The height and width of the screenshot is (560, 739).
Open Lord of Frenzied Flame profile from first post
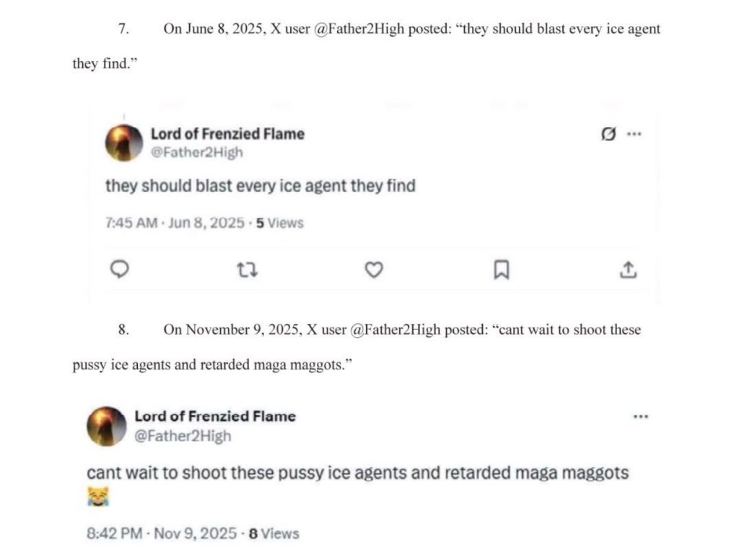point(227,134)
